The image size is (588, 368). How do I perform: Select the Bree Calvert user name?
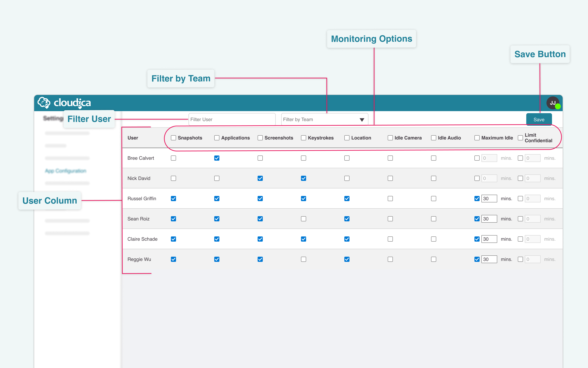(141, 158)
